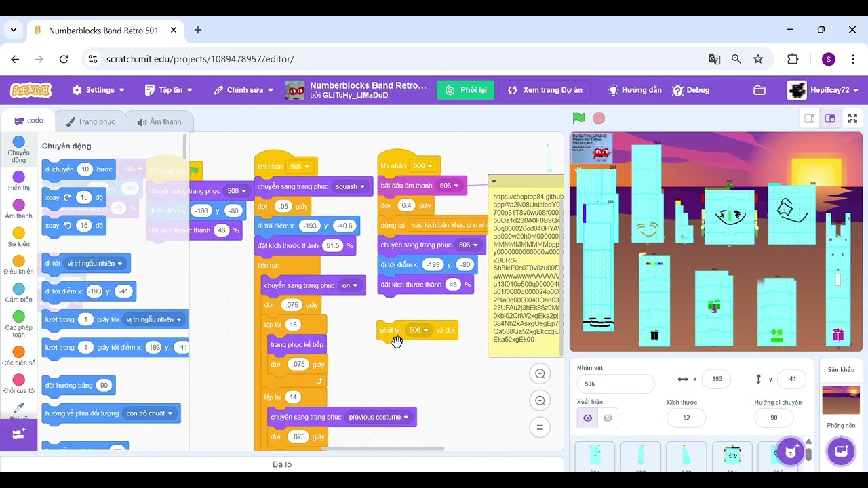Click the Kích thước size field
Screen dimensions: 868x488
[x=686, y=418]
